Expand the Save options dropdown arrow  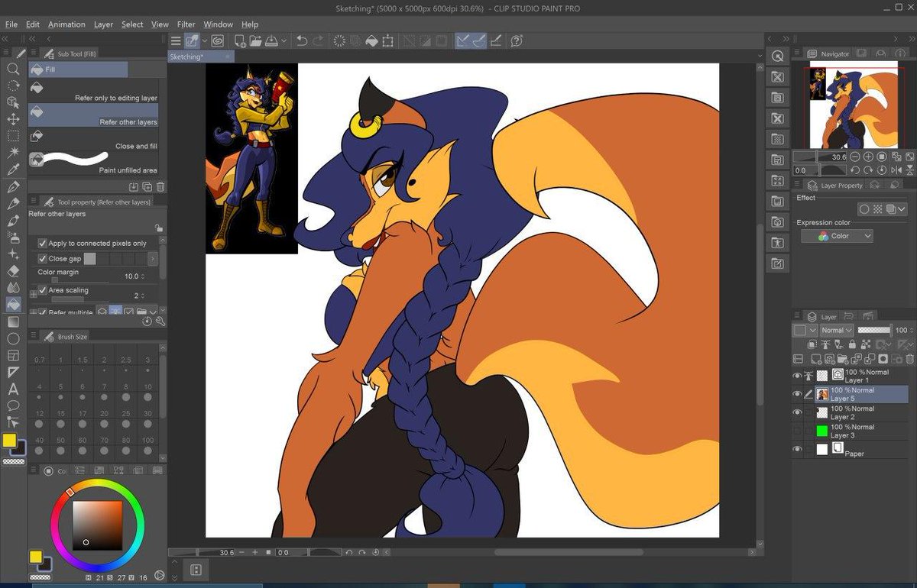[284, 40]
